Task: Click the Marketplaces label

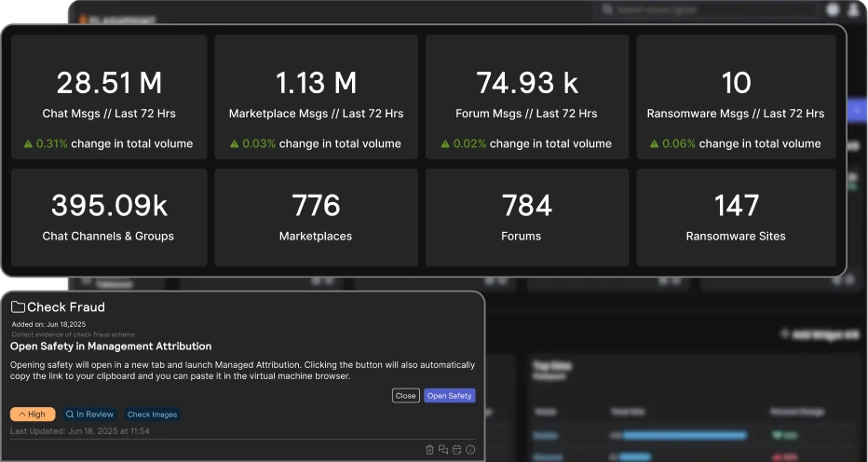Action: pos(316,236)
